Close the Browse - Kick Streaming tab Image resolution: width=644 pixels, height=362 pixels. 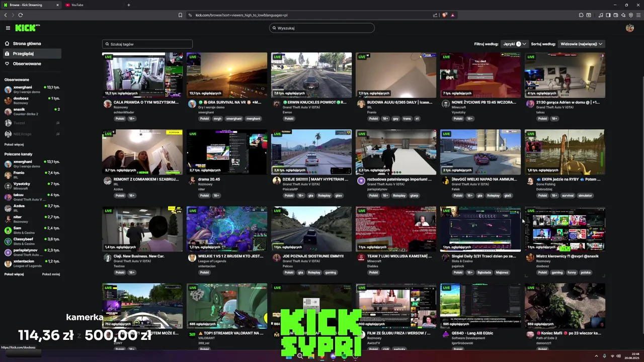point(57,5)
